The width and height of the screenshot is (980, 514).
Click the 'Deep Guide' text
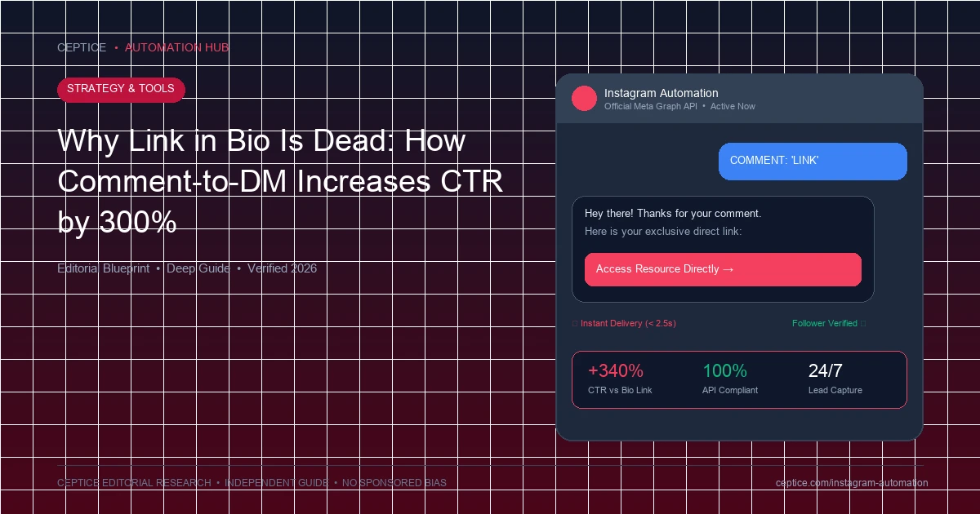pos(198,268)
